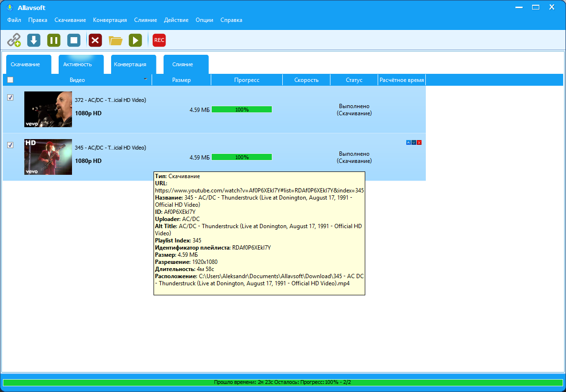Click the 'Выполнено (Скачивание)' status of the 345 video

354,157
